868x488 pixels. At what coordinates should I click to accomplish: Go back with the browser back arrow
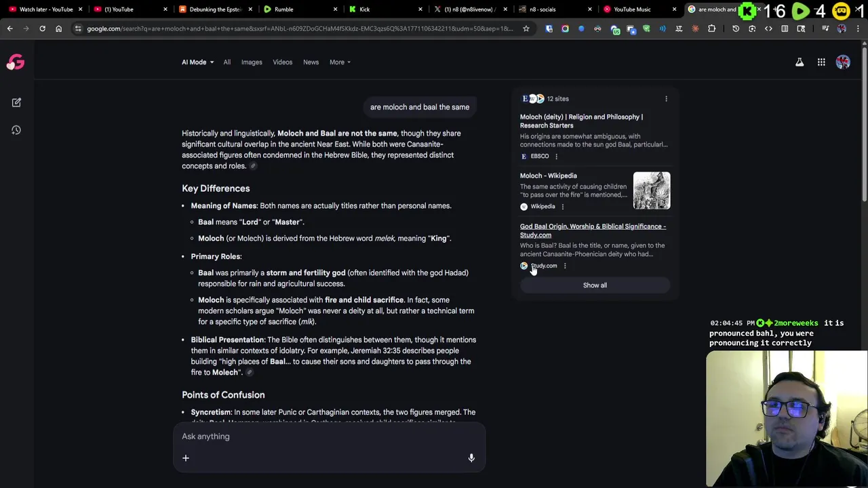coord(9,28)
